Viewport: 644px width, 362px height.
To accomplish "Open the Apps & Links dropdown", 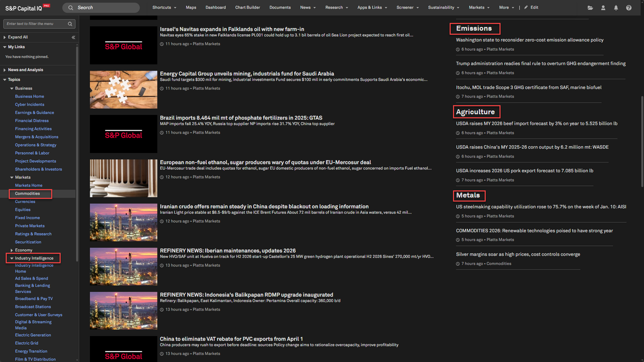I will pyautogui.click(x=372, y=7).
